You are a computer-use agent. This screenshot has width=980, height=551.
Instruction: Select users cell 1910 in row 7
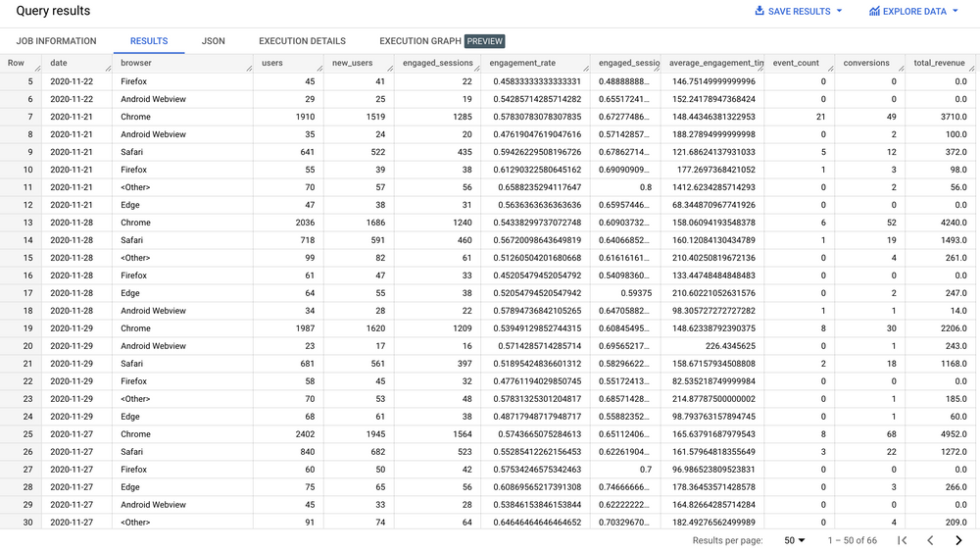[305, 117]
